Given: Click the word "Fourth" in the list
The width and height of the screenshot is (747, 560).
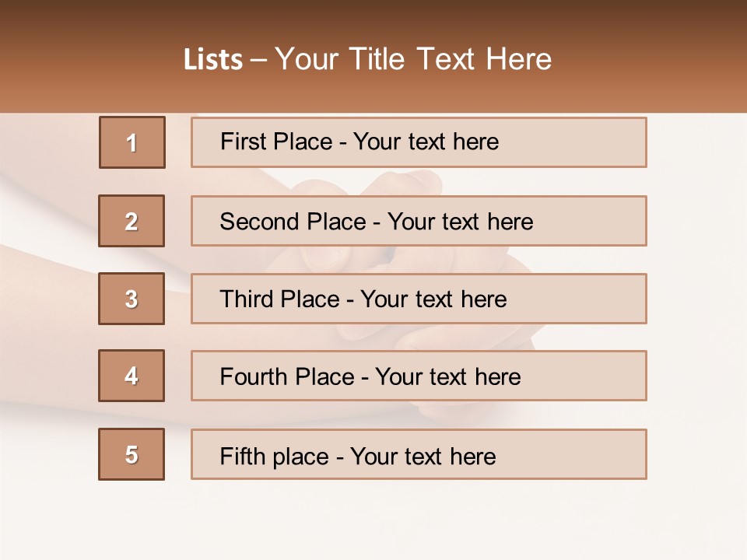Looking at the screenshot, I should (x=254, y=376).
